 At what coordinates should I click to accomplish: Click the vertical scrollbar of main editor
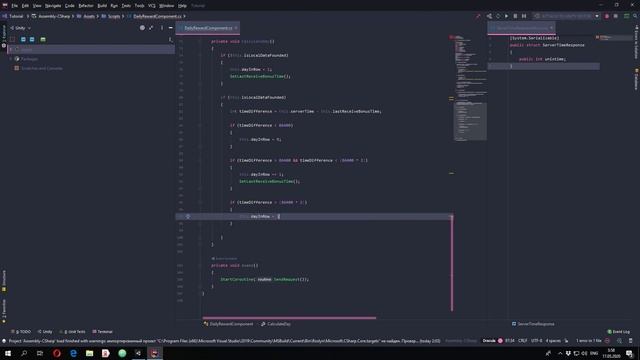(452, 262)
